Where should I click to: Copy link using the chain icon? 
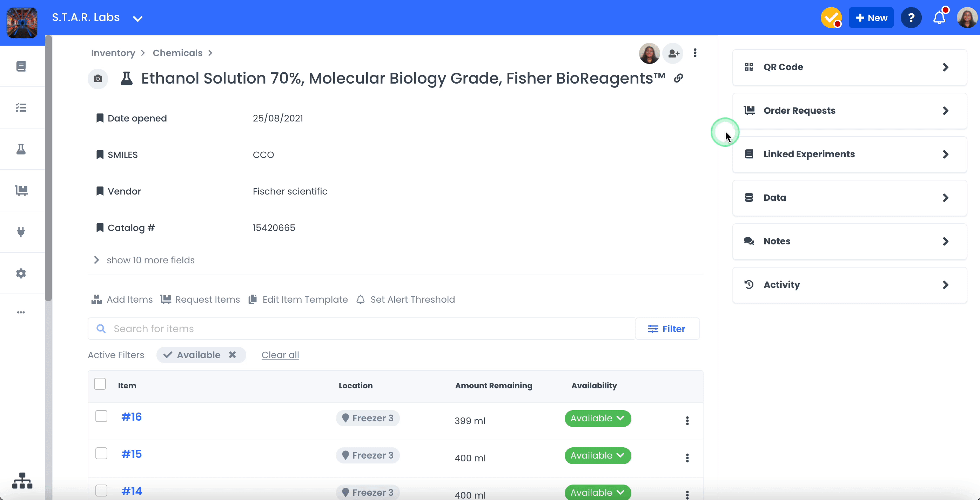point(678,78)
